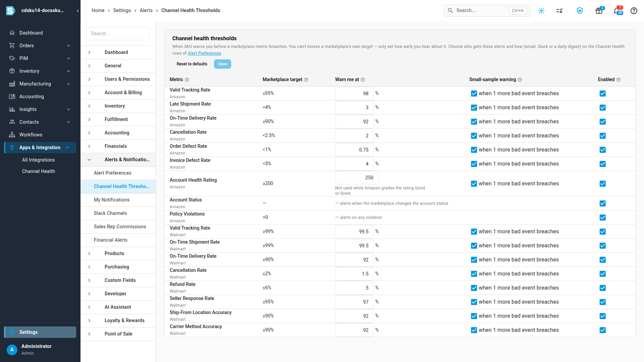Click the help icon next to Metric header

(x=187, y=80)
